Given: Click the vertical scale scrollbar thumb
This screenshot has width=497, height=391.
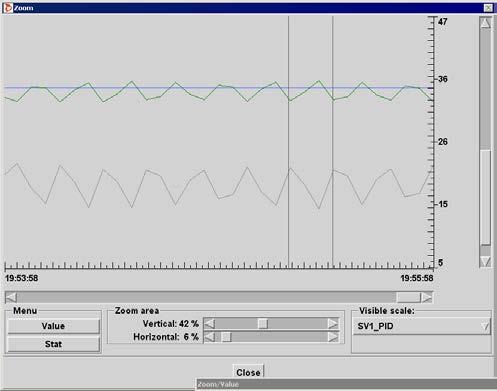Looking at the screenshot, I should (485, 198).
